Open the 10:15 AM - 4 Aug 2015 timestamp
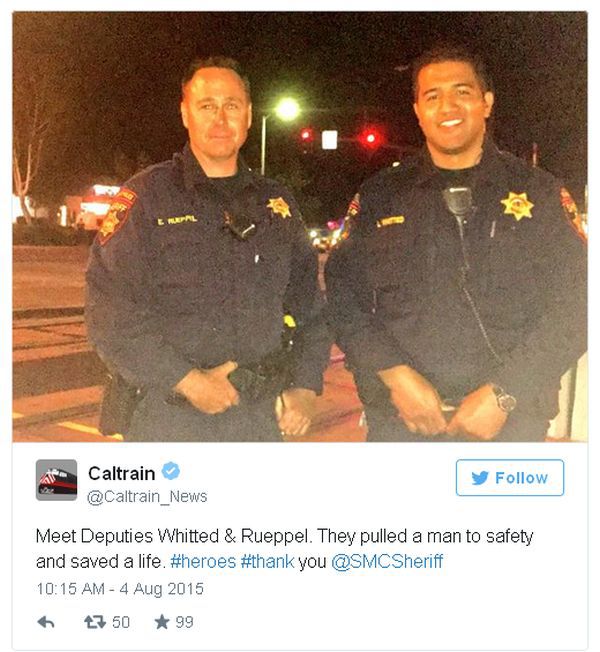Viewport: 600px width, 652px height. click(120, 589)
